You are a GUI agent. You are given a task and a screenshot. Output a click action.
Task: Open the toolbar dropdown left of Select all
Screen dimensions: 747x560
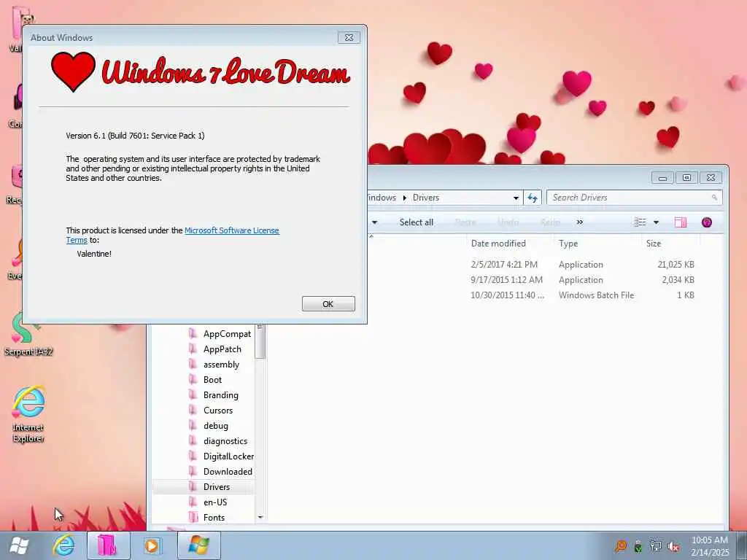click(374, 222)
